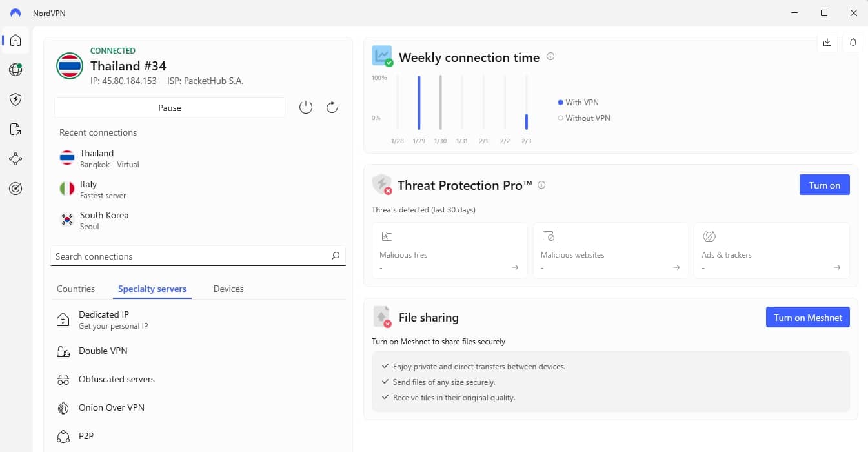The height and width of the screenshot is (452, 868).
Task: Click the CONNECTED status label
Action: click(x=113, y=50)
